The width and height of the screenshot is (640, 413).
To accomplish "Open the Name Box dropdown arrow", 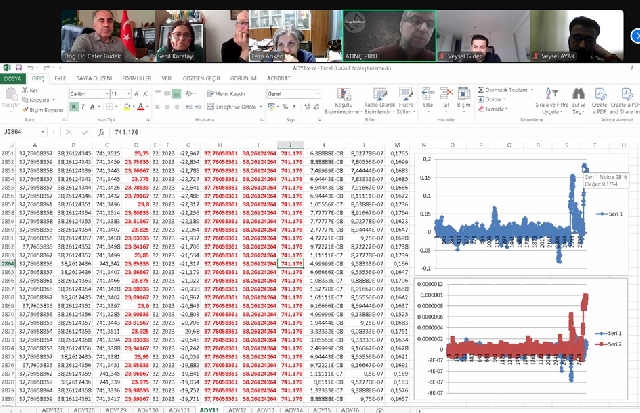I will [42, 132].
